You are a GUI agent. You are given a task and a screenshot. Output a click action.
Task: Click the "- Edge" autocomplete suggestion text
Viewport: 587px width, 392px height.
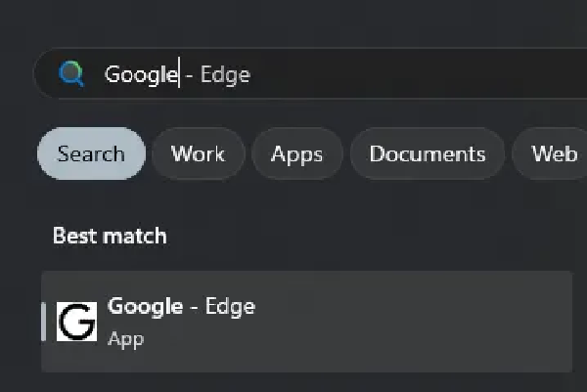[x=219, y=74]
